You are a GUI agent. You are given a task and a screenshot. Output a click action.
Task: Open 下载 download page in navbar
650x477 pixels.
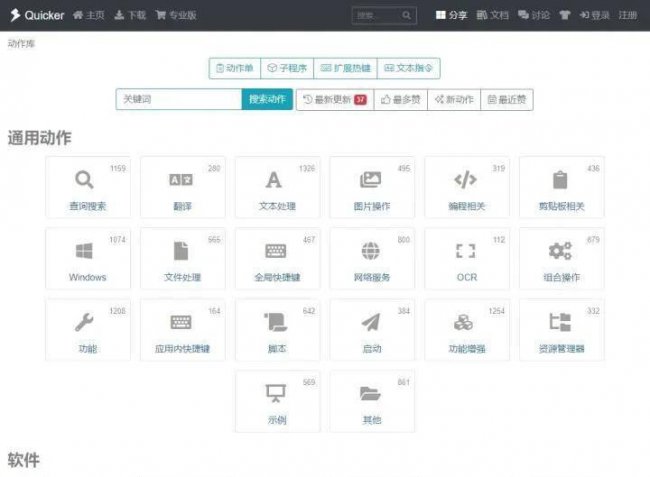130,15
